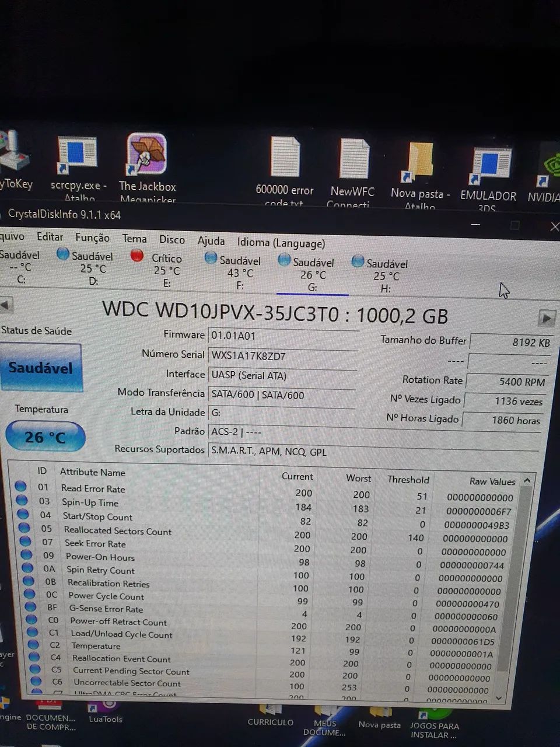Click the red Crítico status icon
Screen dimensions: 560x747
pos(137,256)
